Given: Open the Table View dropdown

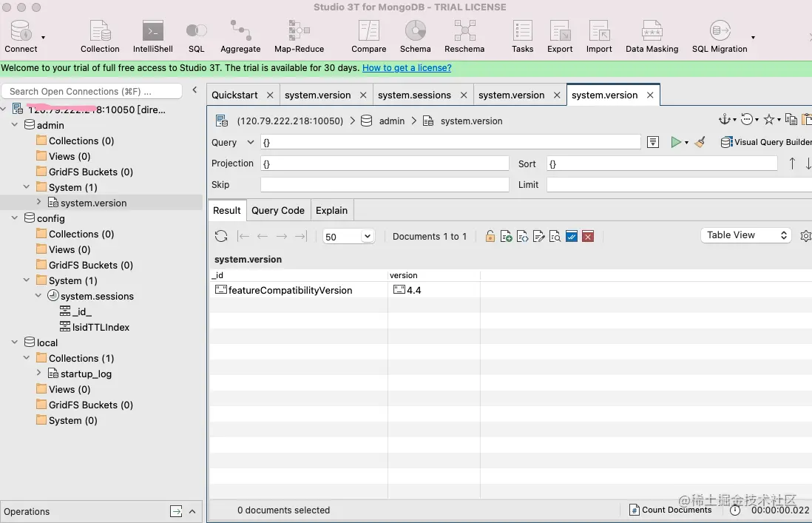Looking at the screenshot, I should click(745, 235).
